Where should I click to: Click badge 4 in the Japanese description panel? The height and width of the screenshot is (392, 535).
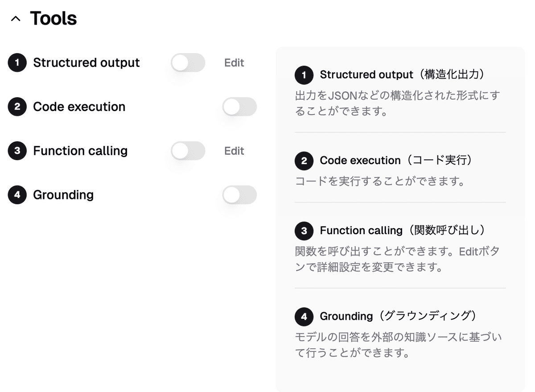coord(304,317)
